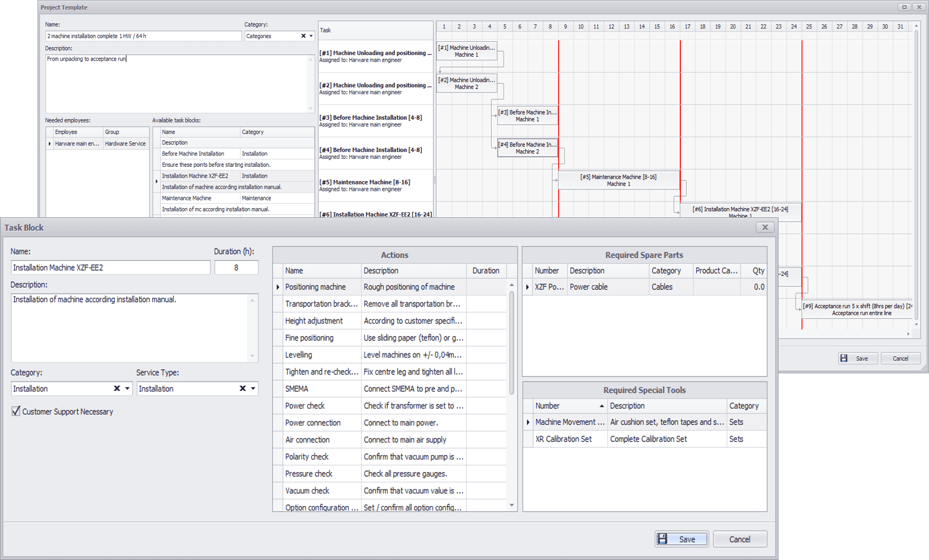Open the Service Type dropdown
Screen dimensions: 929x560
click(x=253, y=389)
